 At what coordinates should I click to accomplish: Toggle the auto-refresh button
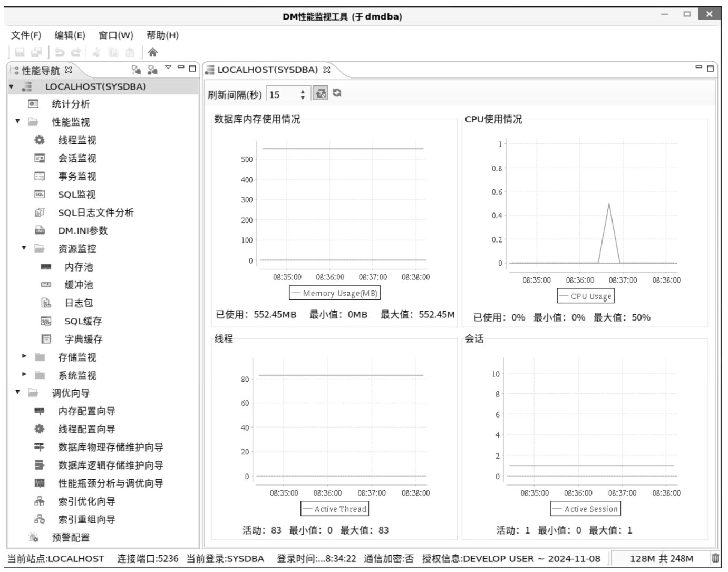320,93
